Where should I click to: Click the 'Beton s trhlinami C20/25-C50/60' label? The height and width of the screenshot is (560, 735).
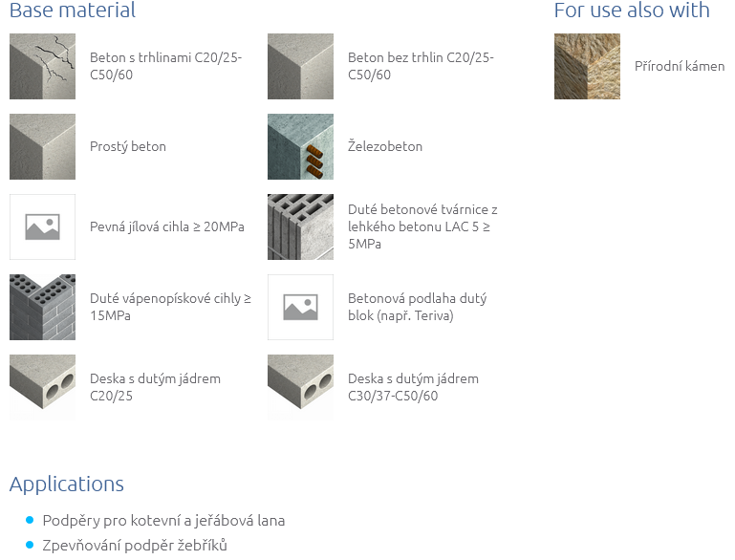[165, 66]
